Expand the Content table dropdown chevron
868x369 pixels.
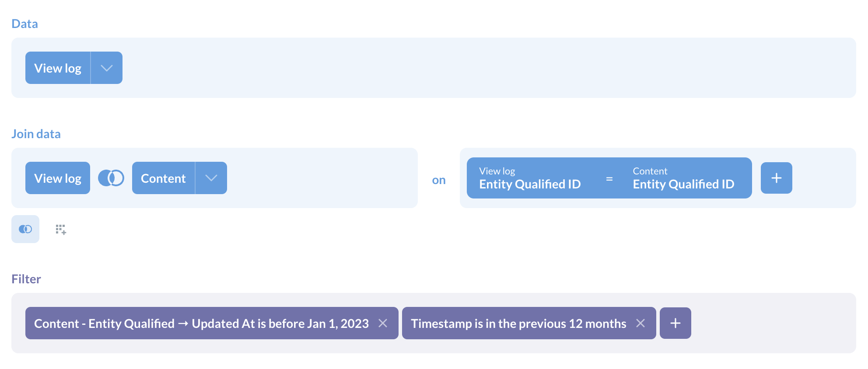click(211, 178)
